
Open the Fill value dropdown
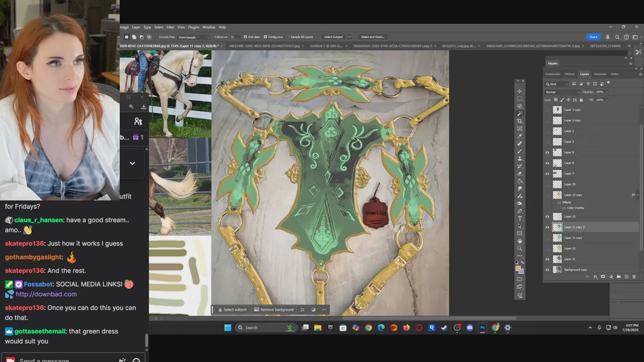tap(607, 100)
